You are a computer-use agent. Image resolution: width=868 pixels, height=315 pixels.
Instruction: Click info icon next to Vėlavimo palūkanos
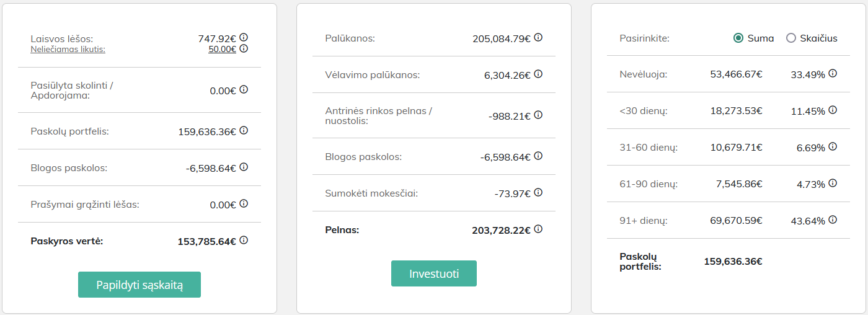click(538, 74)
